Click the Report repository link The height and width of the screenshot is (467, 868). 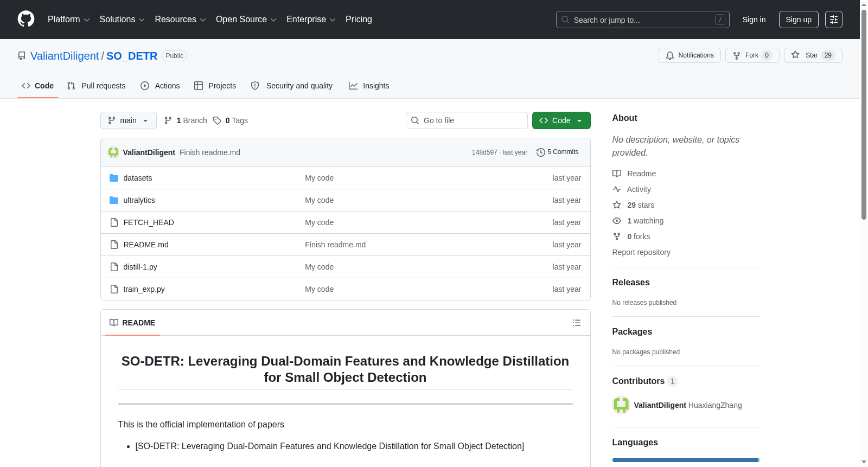tap(641, 252)
